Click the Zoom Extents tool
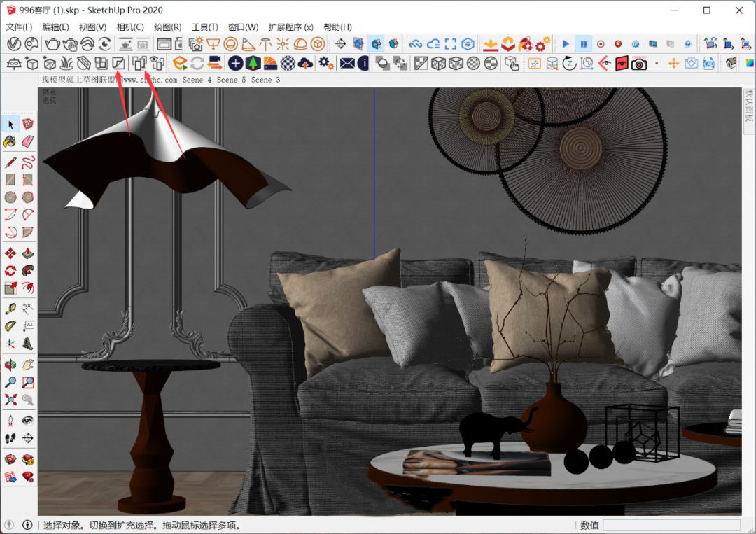Image resolution: width=756 pixels, height=534 pixels. 10,400
